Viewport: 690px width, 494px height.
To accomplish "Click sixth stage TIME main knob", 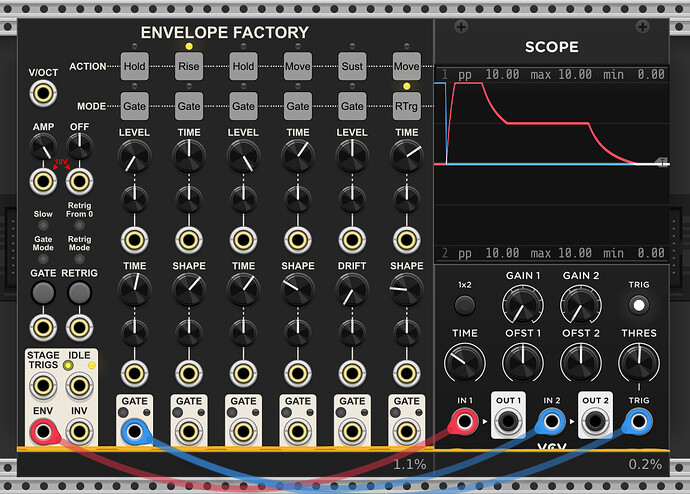I will 406,156.
